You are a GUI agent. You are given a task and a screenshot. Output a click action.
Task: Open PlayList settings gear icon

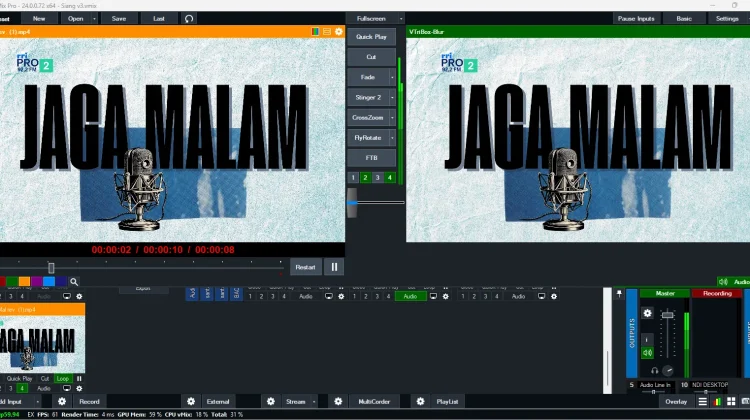(420, 401)
